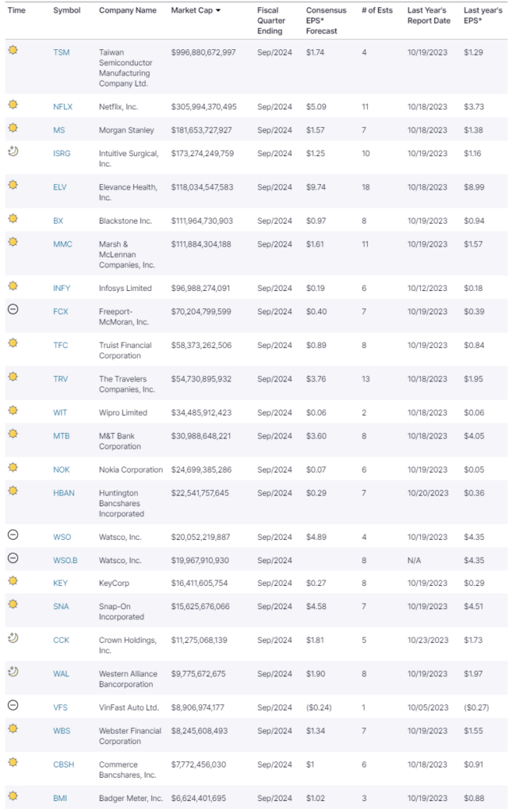Open the BMI symbol link

60,798
